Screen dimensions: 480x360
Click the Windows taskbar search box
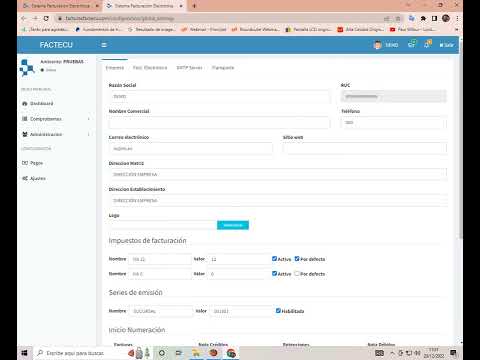[80, 353]
